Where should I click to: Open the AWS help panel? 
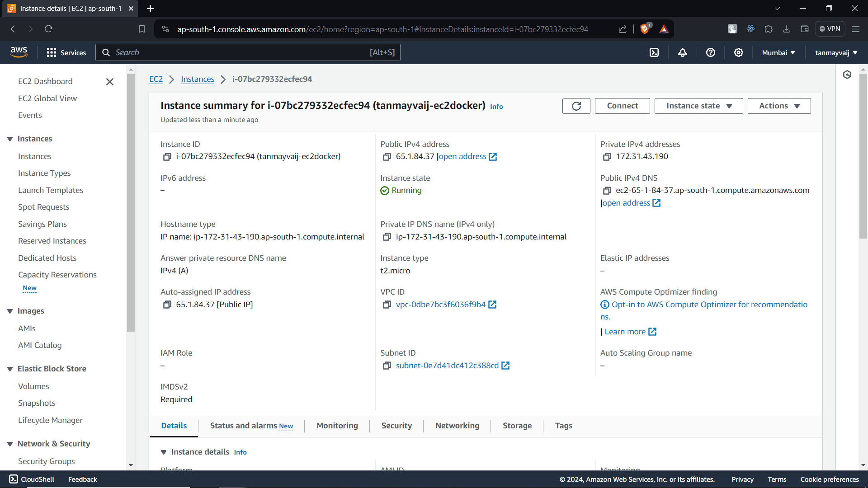[710, 52]
